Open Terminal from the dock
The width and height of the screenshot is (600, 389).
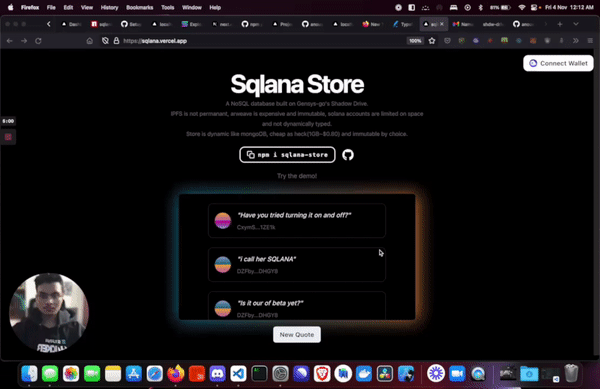point(259,374)
